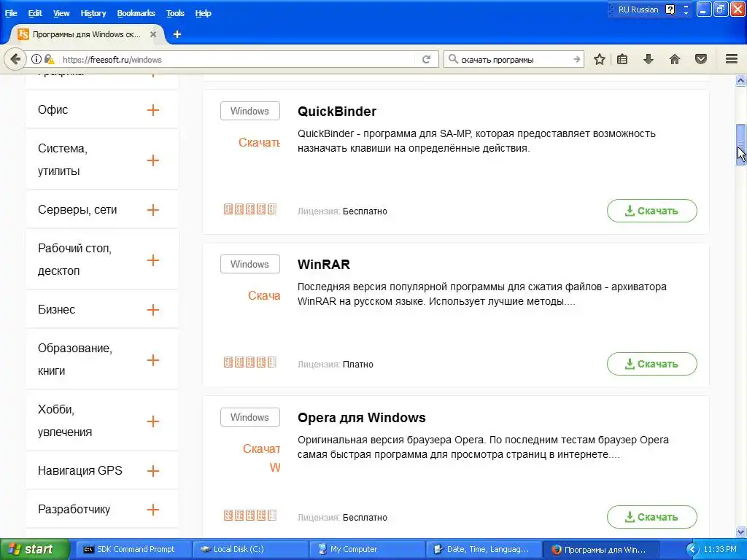Click the green Скачать button for QuickBinder
Viewport: 747px width, 560px height.
(x=651, y=211)
